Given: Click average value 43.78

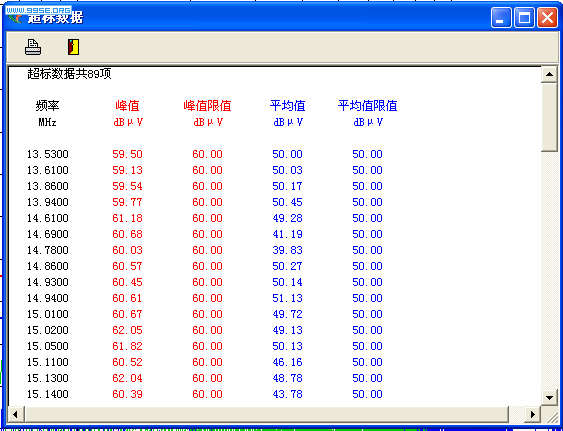Looking at the screenshot, I should (x=287, y=394).
